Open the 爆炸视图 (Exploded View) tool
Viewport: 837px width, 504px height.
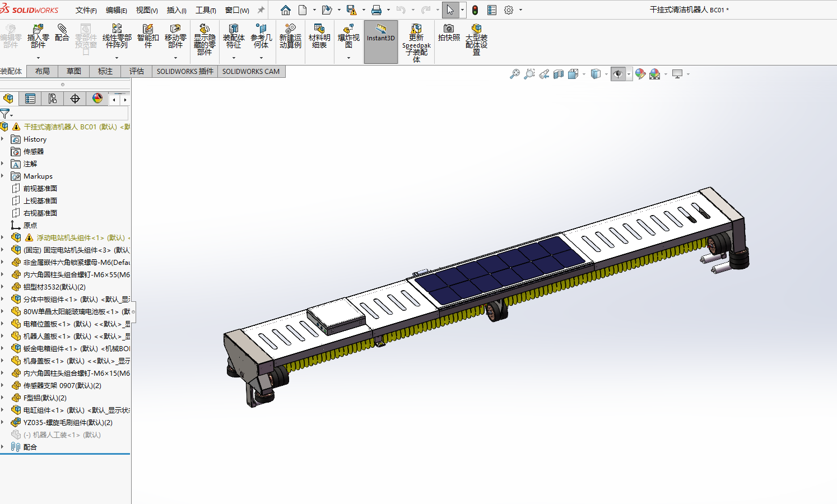(348, 36)
